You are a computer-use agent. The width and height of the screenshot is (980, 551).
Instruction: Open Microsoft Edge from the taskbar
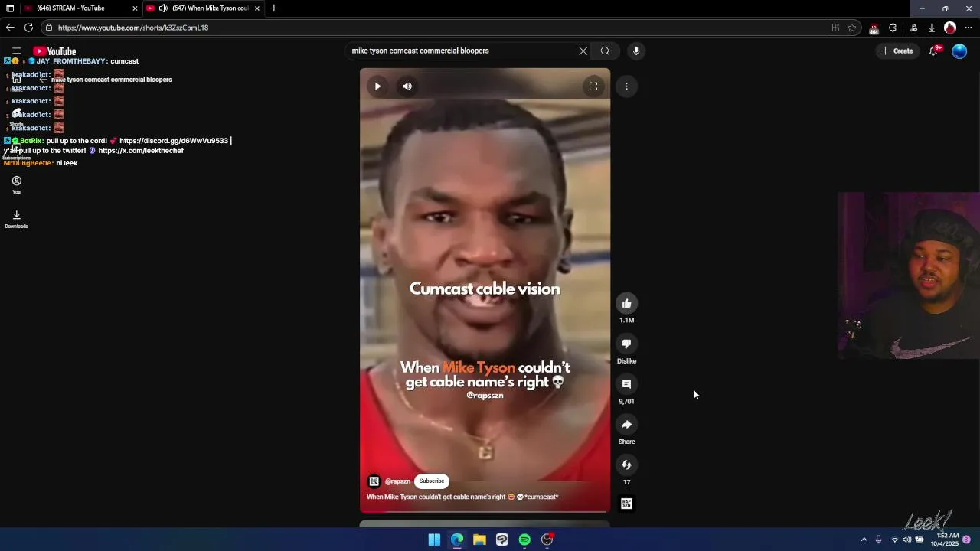(457, 540)
